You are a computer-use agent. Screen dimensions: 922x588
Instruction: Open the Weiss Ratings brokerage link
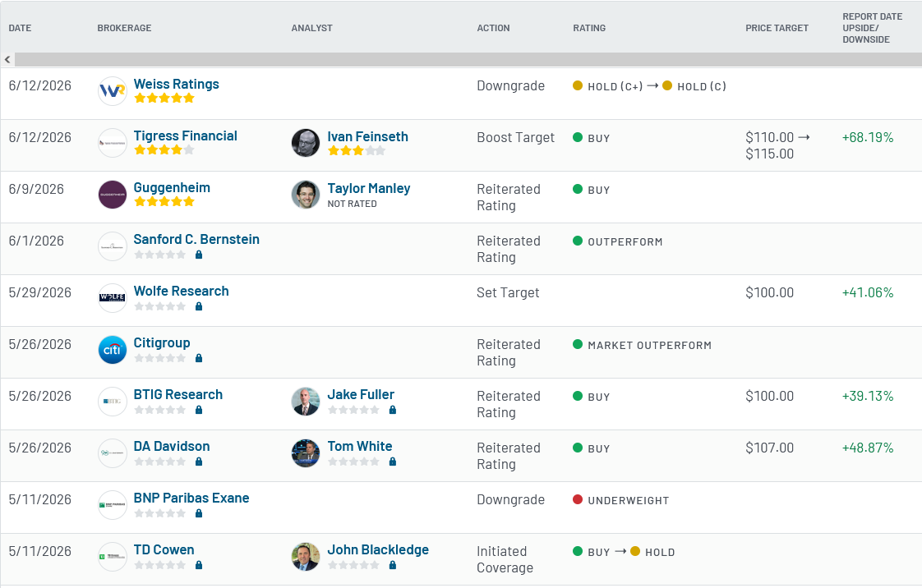[177, 84]
